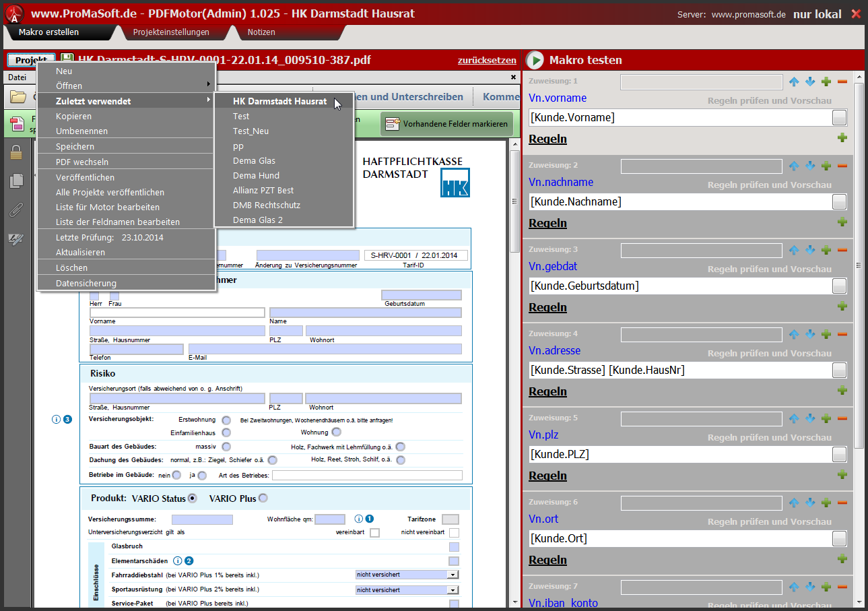Open the signatures pen sidebar icon
This screenshot has height=611, width=868.
pyautogui.click(x=16, y=238)
